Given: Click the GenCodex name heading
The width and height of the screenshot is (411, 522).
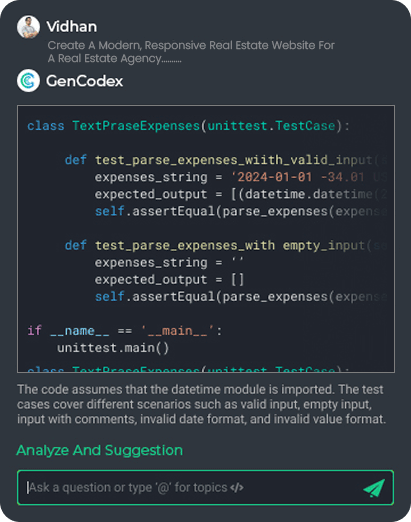Looking at the screenshot, I should (84, 81).
